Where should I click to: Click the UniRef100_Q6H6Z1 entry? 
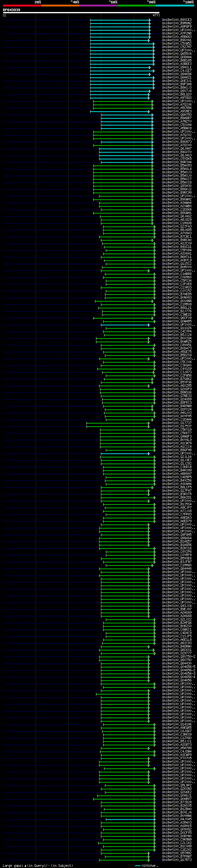coord(177,78)
